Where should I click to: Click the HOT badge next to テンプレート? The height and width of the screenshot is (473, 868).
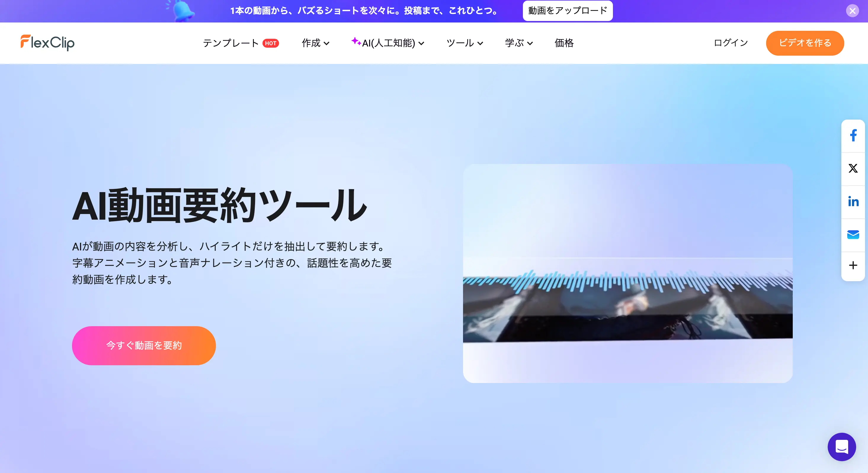point(270,44)
